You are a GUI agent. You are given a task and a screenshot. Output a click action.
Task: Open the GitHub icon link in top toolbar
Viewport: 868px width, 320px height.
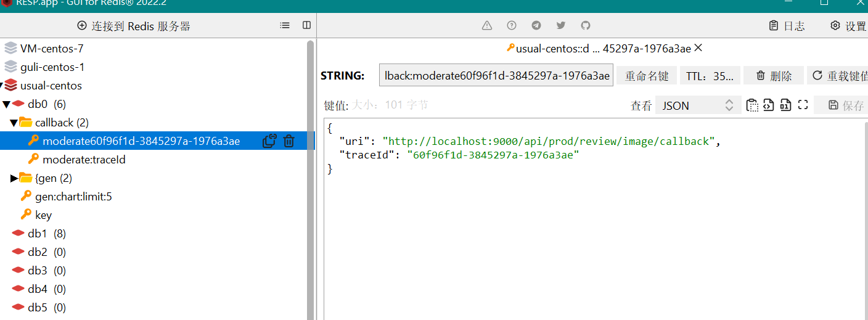tap(586, 25)
